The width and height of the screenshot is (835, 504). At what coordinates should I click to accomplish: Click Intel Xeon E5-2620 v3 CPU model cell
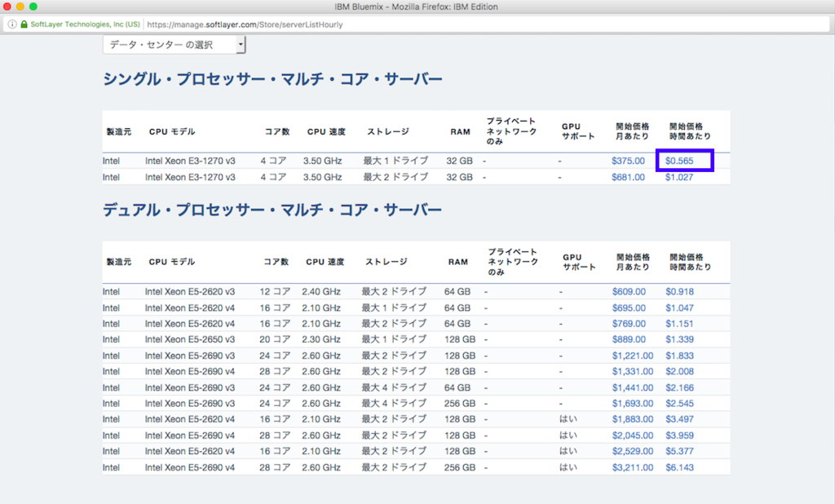pyautogui.click(x=189, y=292)
